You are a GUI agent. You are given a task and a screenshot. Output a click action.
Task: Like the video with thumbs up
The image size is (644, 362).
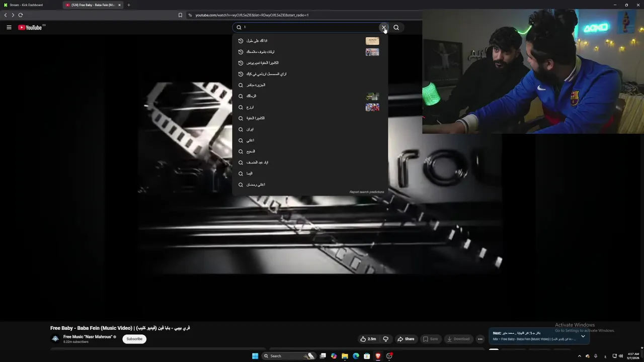368,339
